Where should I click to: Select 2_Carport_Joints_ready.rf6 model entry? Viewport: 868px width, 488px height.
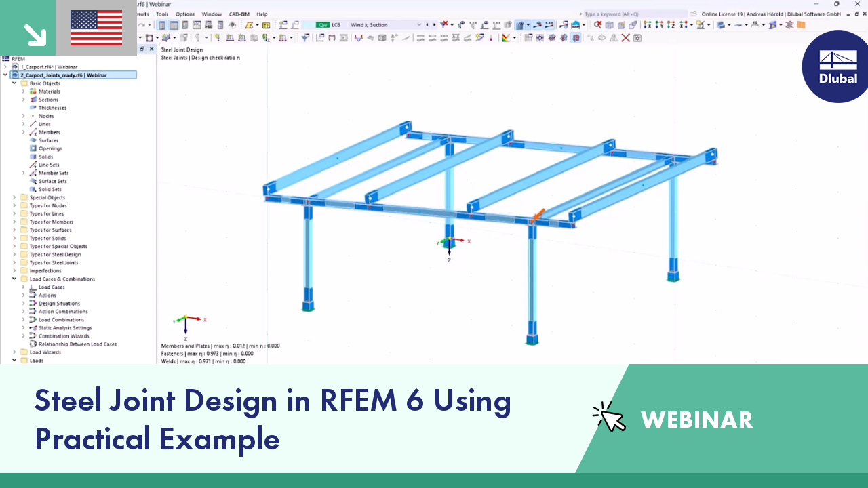point(73,75)
